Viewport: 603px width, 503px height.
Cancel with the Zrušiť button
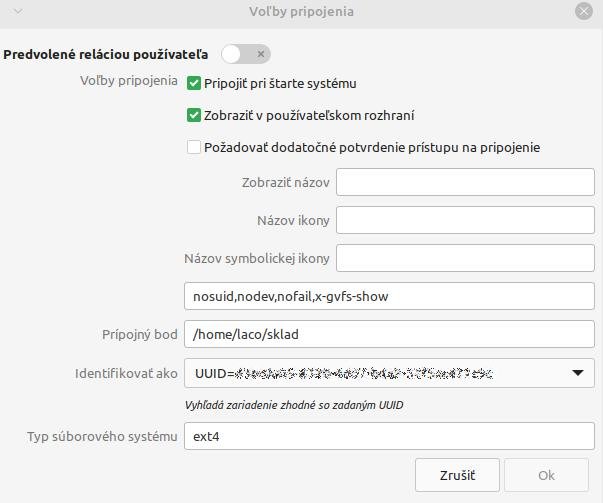coord(457,475)
